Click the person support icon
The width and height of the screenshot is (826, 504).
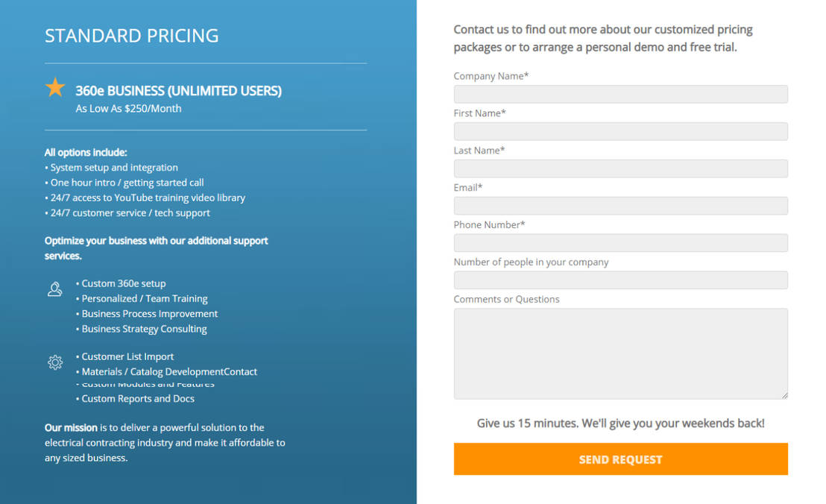tap(54, 289)
